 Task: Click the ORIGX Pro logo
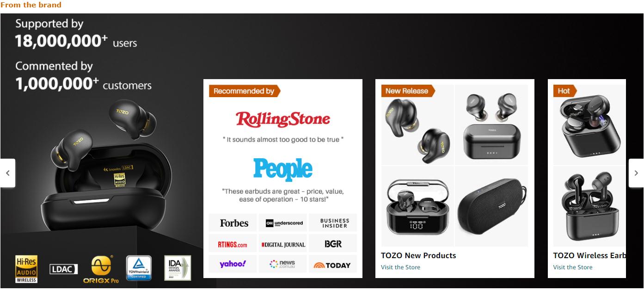click(x=101, y=269)
